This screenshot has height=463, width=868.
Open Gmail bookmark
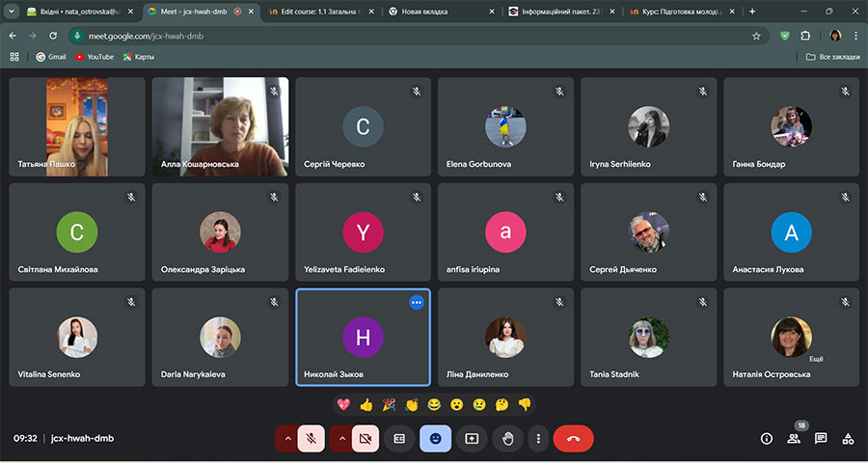[x=51, y=57]
